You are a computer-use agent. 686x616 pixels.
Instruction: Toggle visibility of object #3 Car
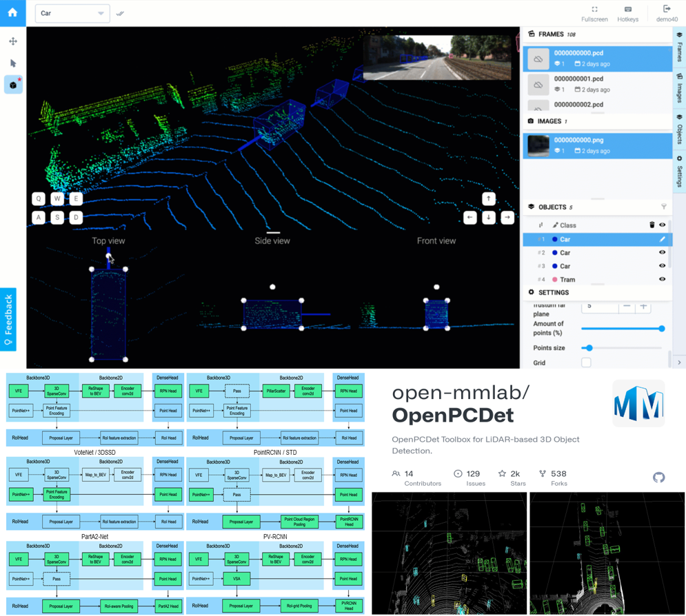pos(663,266)
